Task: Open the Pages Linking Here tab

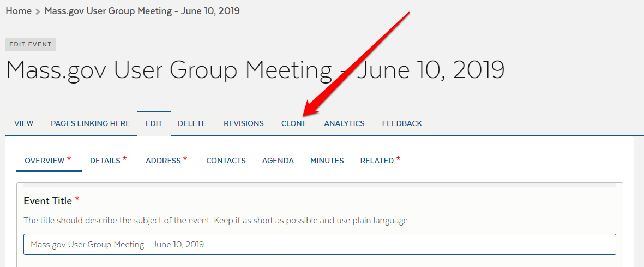Action: [91, 123]
